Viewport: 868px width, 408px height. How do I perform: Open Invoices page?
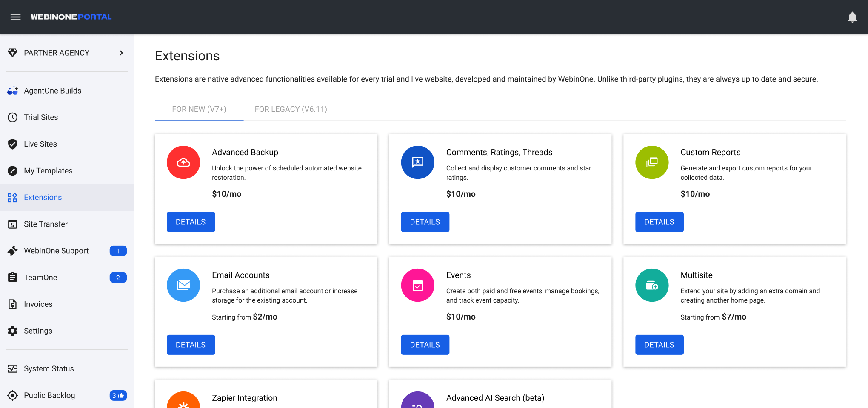[x=67, y=304]
